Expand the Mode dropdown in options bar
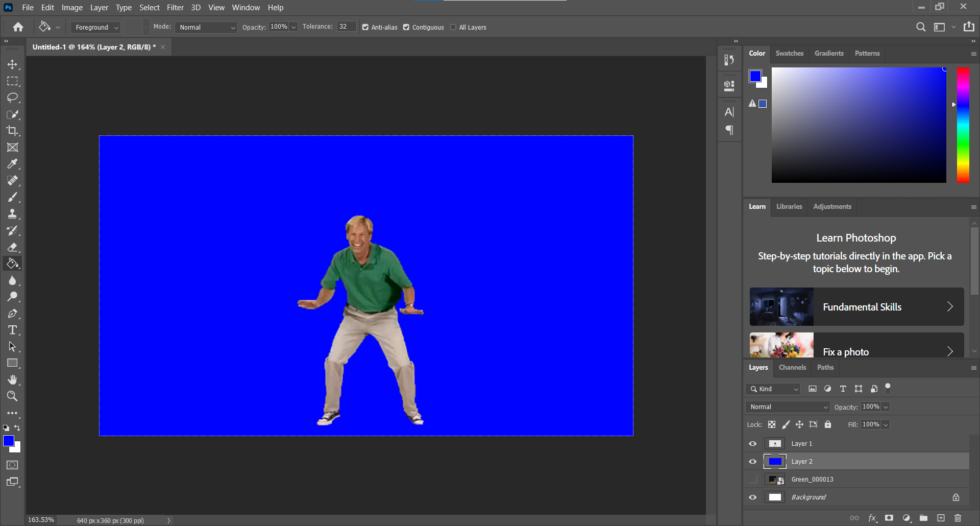The width and height of the screenshot is (980, 526). [207, 28]
